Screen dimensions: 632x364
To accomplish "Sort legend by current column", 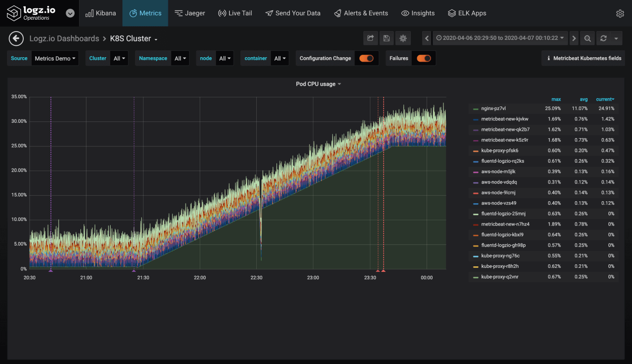I will click(605, 100).
